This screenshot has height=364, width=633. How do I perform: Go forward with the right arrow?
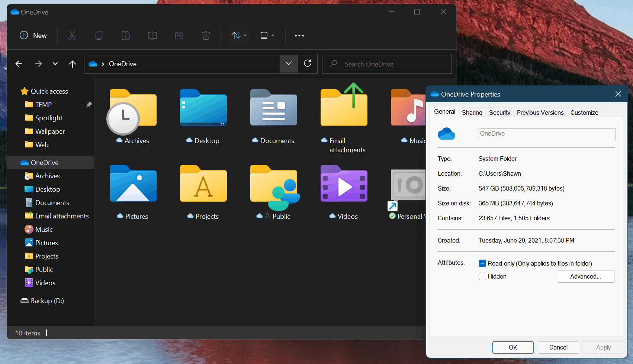pyautogui.click(x=38, y=64)
